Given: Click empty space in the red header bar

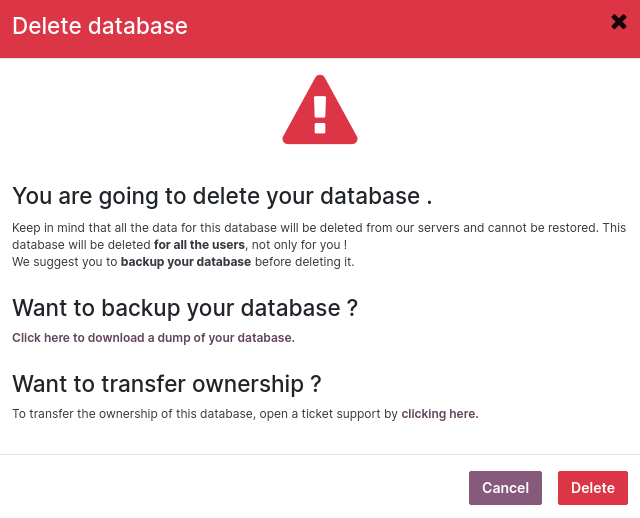Looking at the screenshot, I should tap(400, 26).
